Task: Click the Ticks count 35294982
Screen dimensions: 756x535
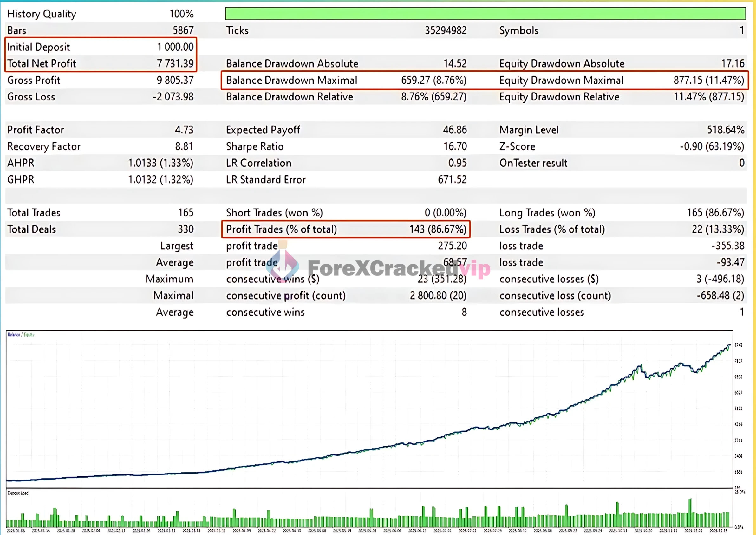Action: pos(445,31)
